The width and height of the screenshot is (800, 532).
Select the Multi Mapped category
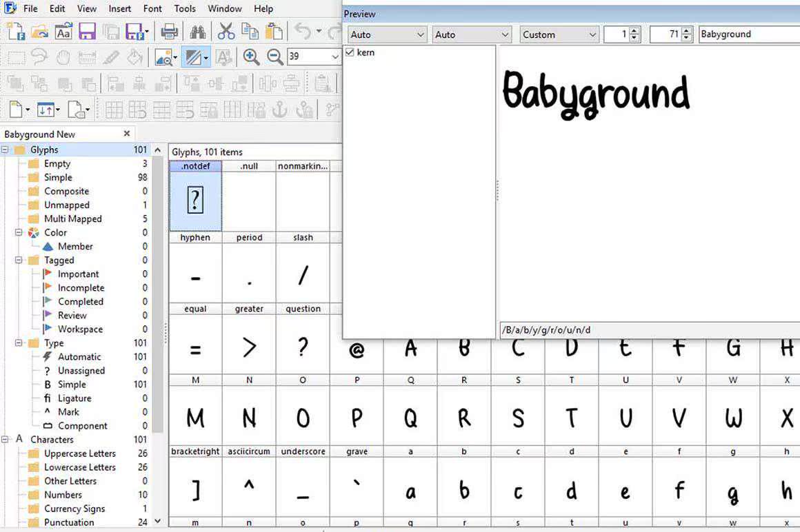point(73,218)
